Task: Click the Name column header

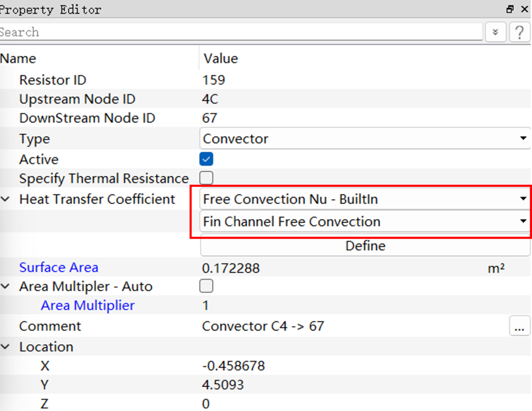Action: (18, 58)
